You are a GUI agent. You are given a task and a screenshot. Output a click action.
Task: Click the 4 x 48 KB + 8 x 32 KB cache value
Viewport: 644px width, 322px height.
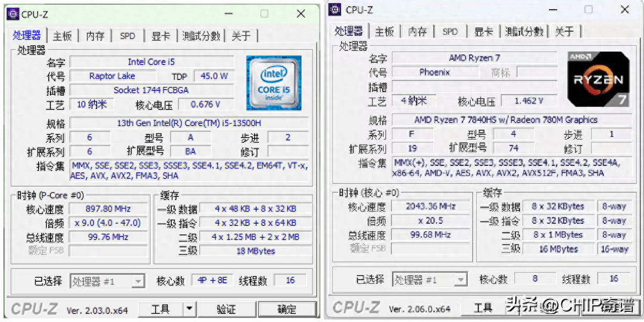pos(255,209)
